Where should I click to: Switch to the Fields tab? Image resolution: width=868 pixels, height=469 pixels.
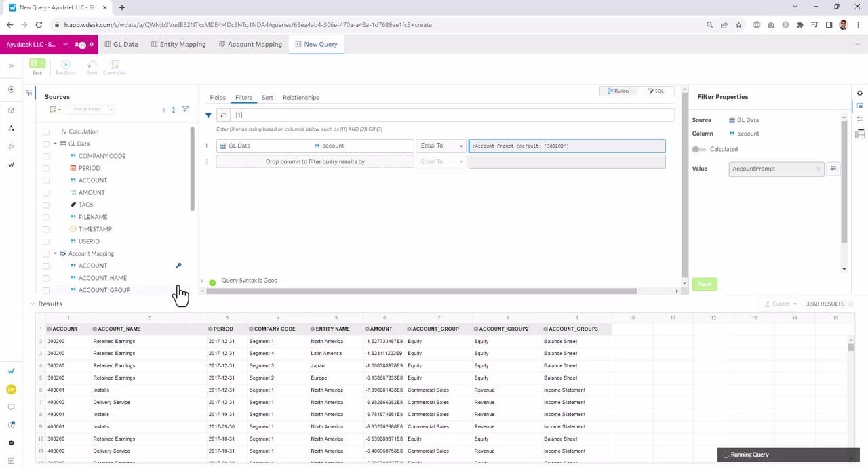coord(218,97)
